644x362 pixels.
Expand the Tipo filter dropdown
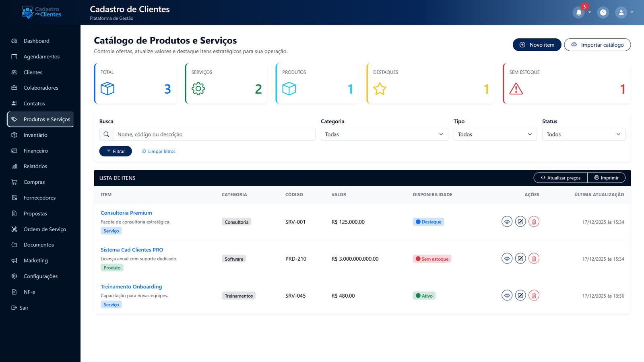pos(495,134)
